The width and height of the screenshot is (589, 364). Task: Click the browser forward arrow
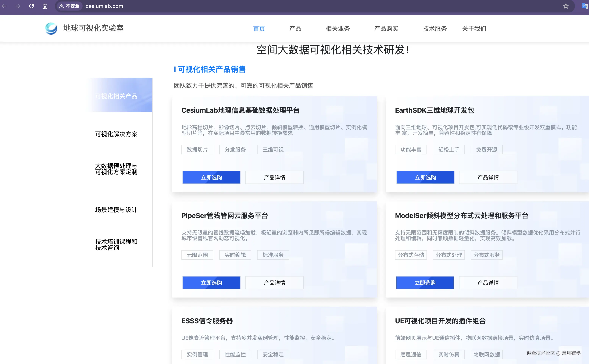coord(18,6)
